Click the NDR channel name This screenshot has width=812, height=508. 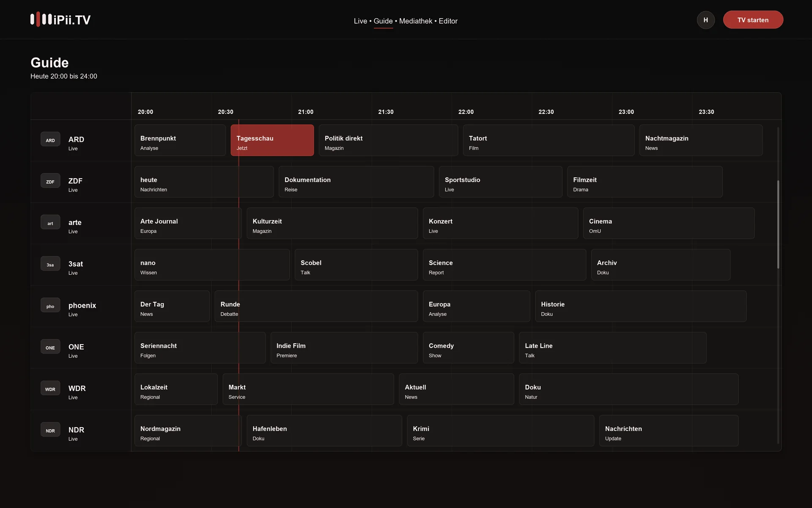[76, 430]
